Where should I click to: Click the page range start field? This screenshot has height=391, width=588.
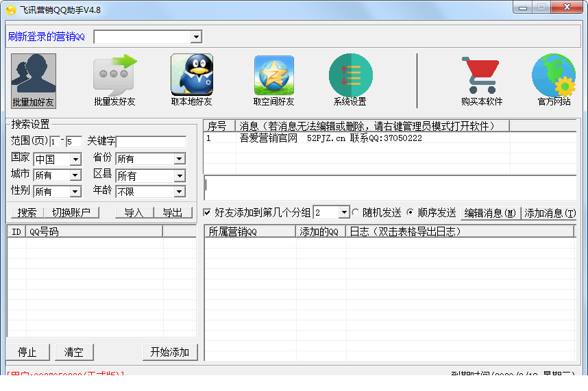(x=54, y=142)
